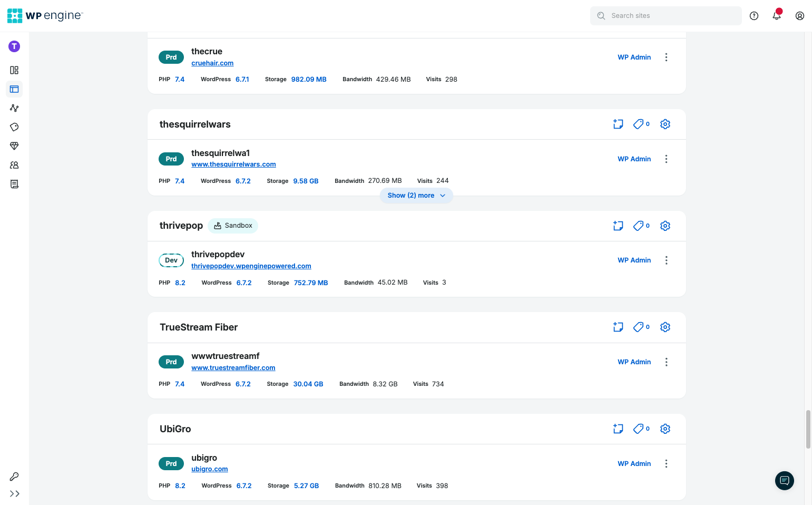Open three-dot menu for thecrue
The image size is (812, 505).
pos(666,57)
